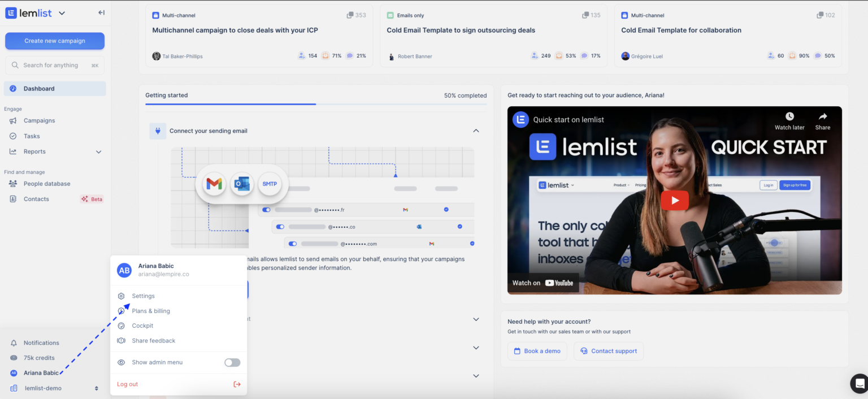The image size is (868, 399).
Task: Select Plans & billing in profile menu
Action: point(150,311)
